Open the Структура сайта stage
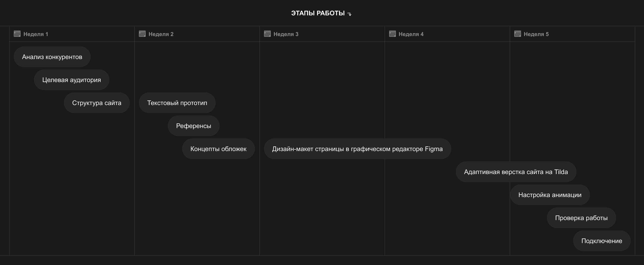Viewport: 644px width, 265px height. (x=96, y=103)
